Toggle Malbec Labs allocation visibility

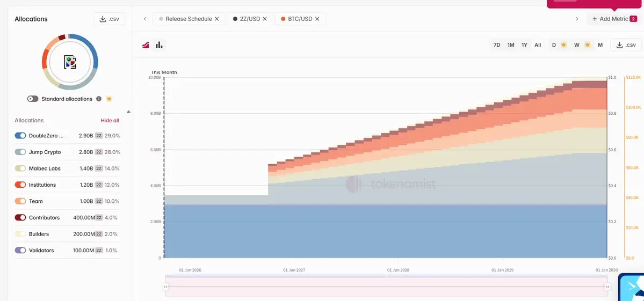coord(20,168)
